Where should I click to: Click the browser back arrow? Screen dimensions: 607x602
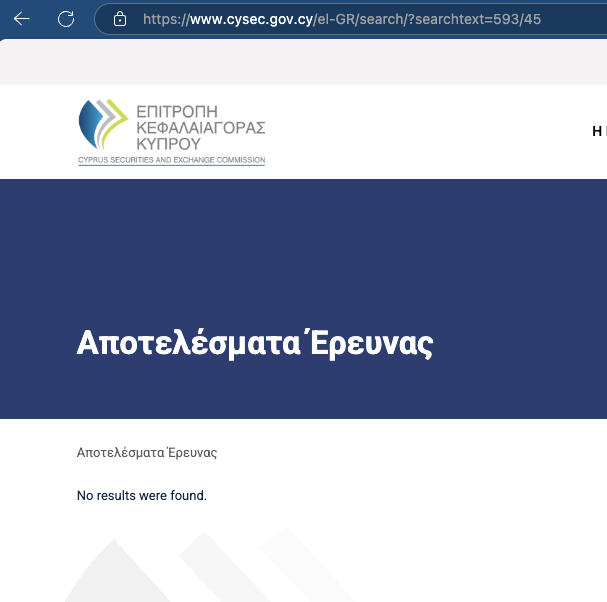tap(21, 19)
